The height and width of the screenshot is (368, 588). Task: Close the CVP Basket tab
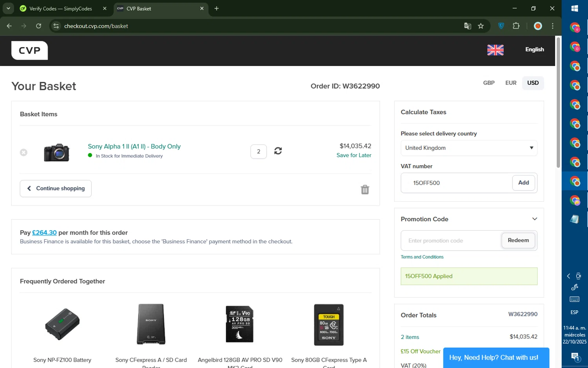pyautogui.click(x=202, y=8)
